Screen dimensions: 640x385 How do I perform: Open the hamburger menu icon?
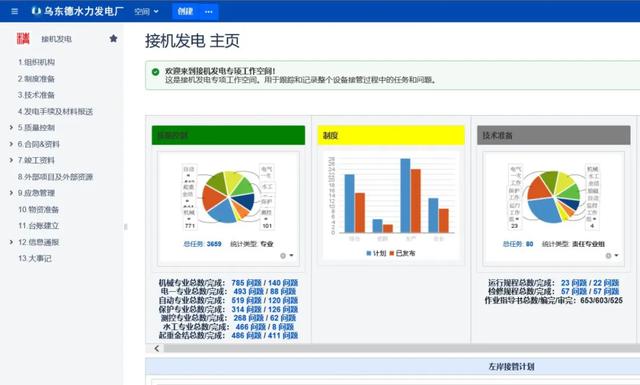pyautogui.click(x=15, y=11)
